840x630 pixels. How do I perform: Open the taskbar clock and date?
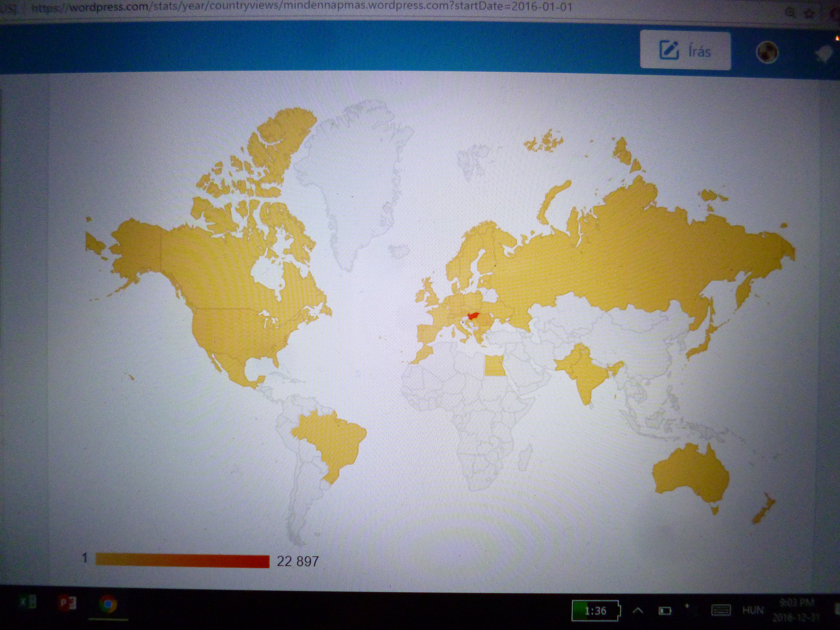797,610
